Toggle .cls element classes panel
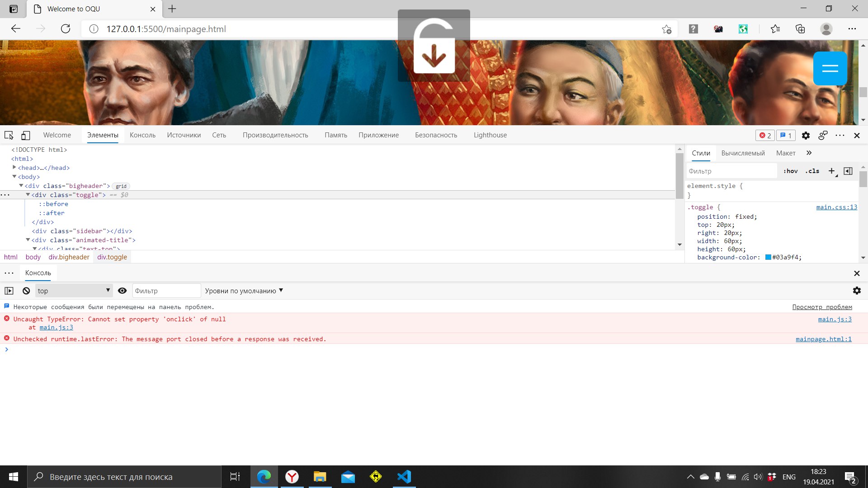 (x=812, y=171)
